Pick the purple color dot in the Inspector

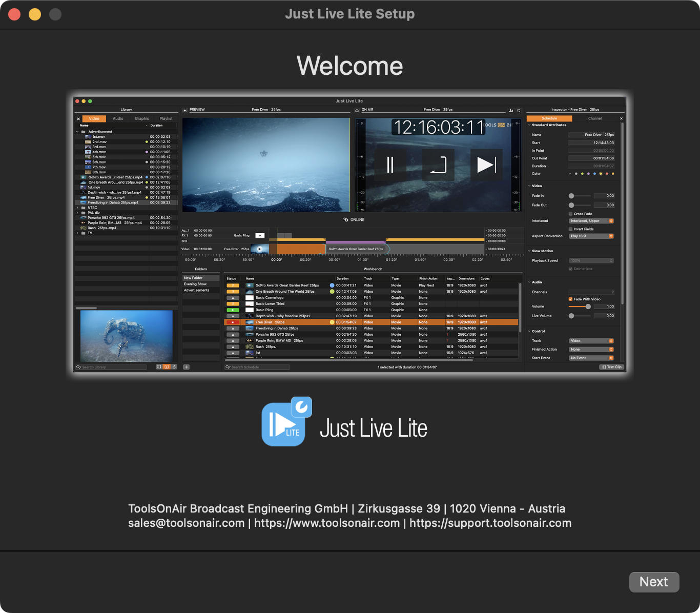(x=588, y=174)
